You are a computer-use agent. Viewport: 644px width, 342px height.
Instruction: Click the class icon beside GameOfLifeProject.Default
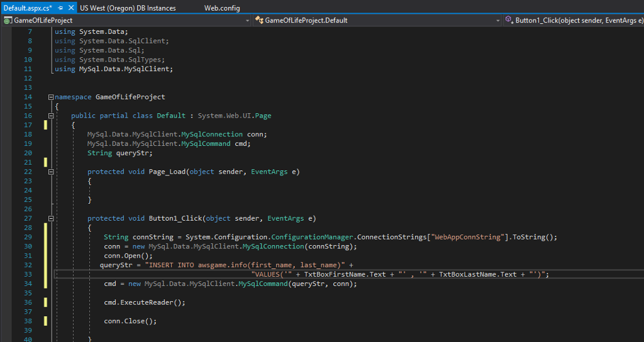(x=259, y=21)
